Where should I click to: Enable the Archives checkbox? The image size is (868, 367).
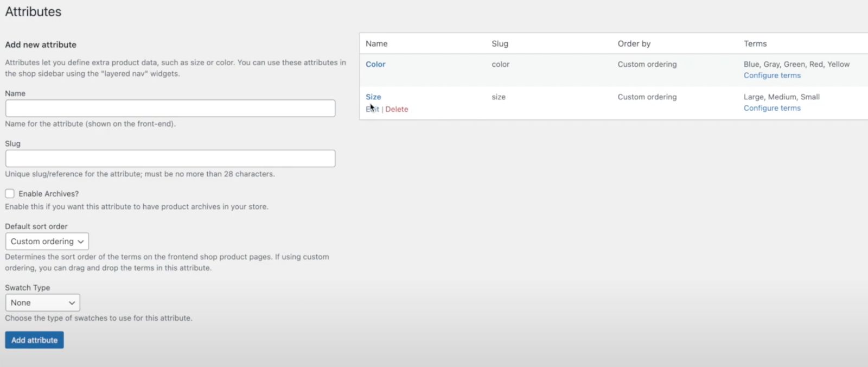[10, 193]
